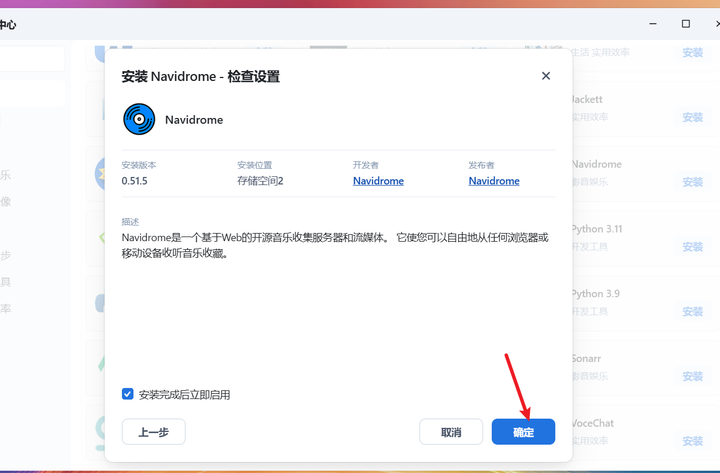Confirm installation with the 确定 button
This screenshot has height=473, width=720.
click(523, 432)
